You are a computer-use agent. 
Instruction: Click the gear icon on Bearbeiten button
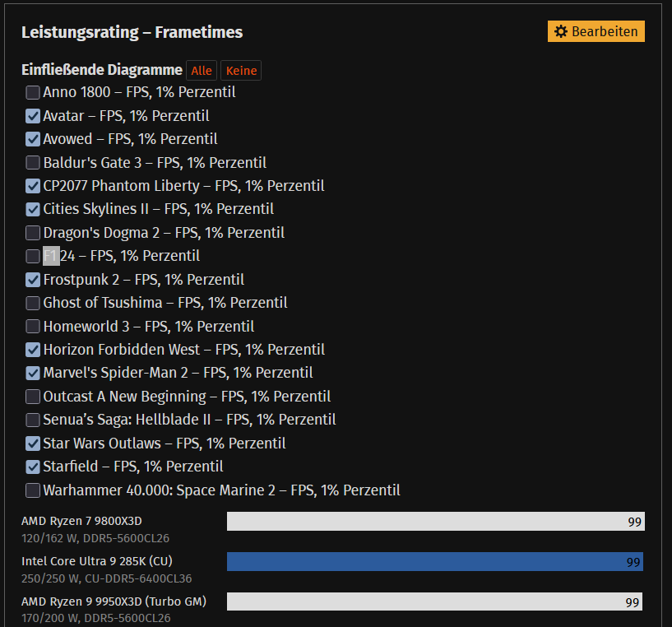point(561,31)
